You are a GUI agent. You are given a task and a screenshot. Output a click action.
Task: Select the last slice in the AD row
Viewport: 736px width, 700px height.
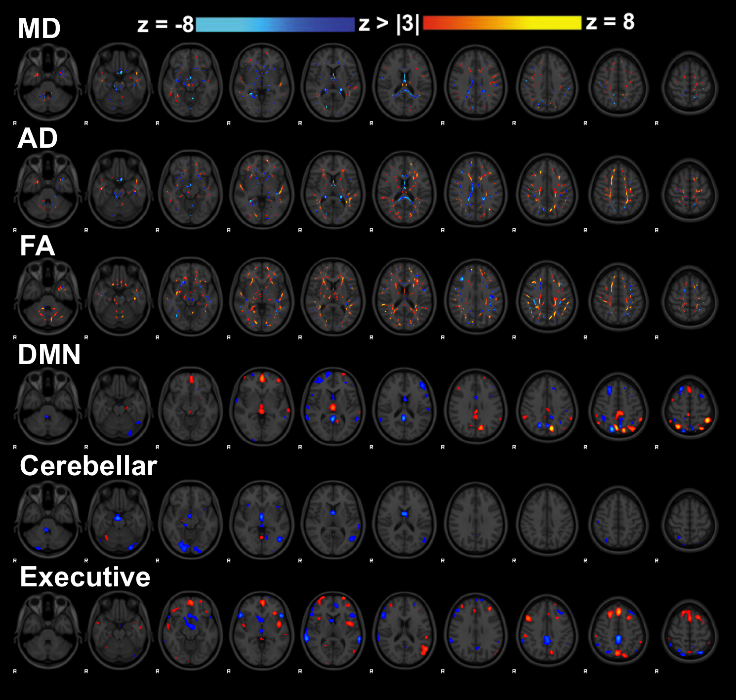690,190
